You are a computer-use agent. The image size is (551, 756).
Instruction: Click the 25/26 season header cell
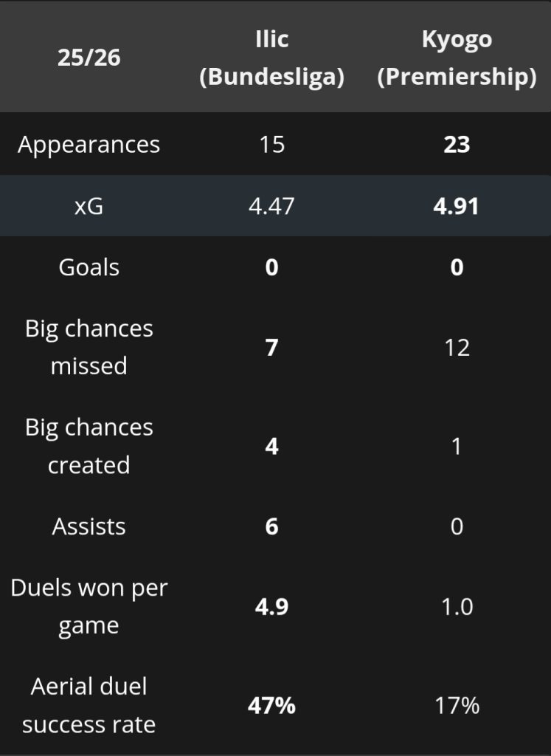point(89,58)
